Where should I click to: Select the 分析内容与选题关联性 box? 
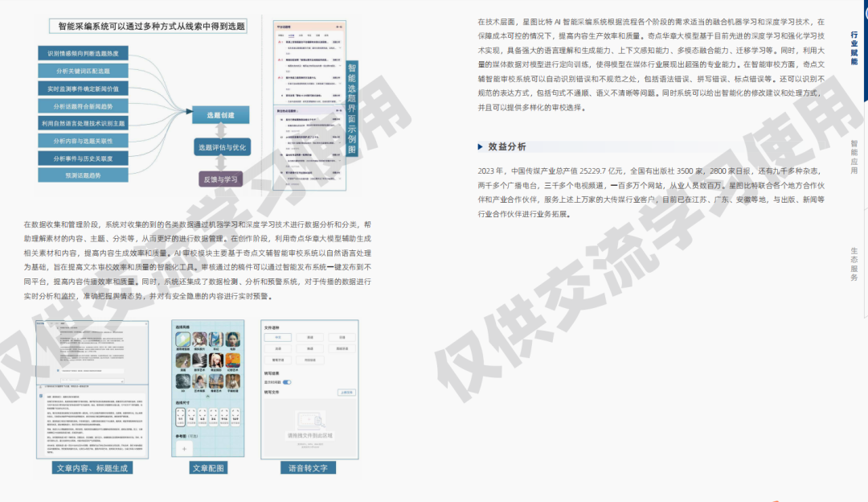83,141
